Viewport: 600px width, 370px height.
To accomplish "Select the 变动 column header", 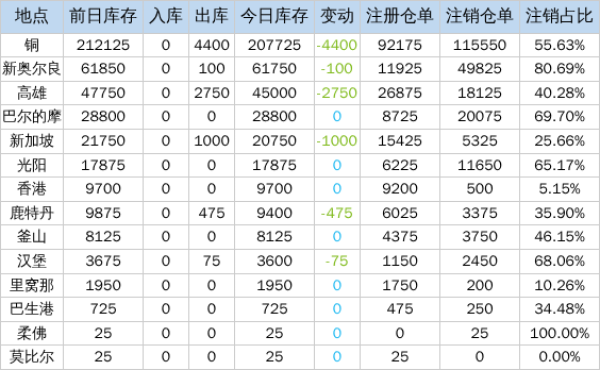I will coord(337,16).
